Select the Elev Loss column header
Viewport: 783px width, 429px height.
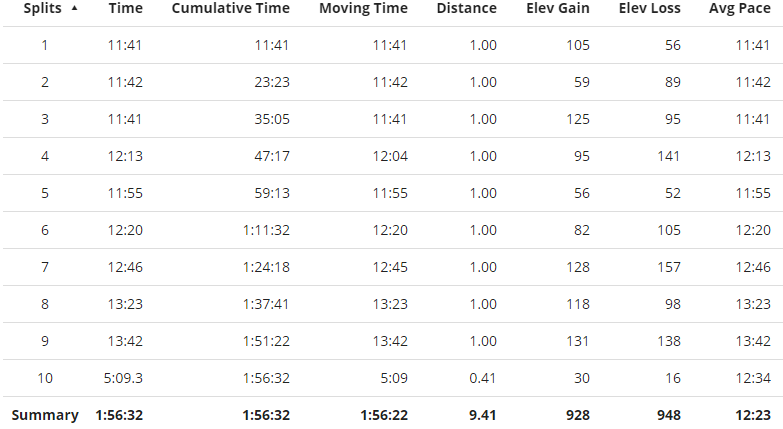point(649,8)
